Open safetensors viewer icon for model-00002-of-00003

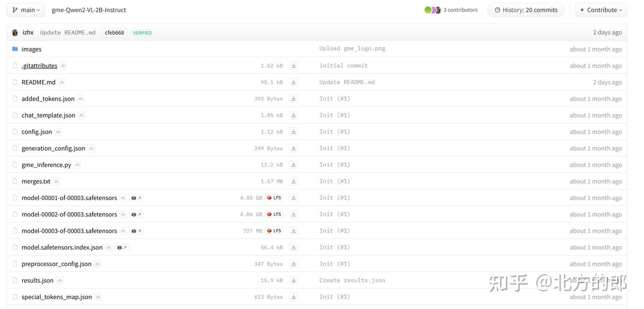pos(136,215)
